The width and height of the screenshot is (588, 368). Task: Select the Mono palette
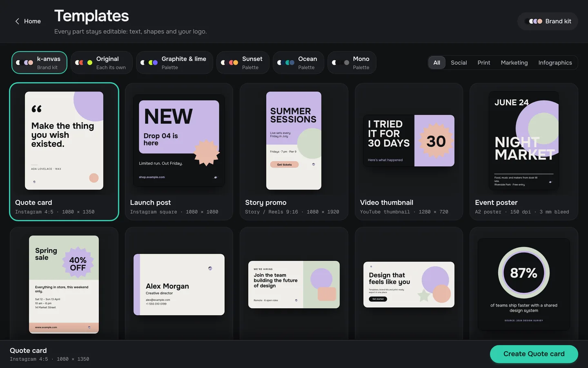pos(352,63)
